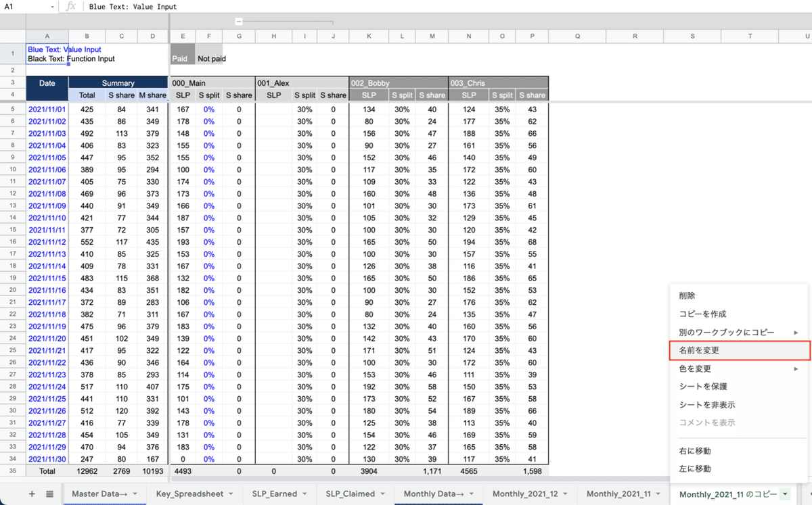This screenshot has width=812, height=505.
Task: Choose シートを保護 in the context menu
Action: click(x=738, y=387)
